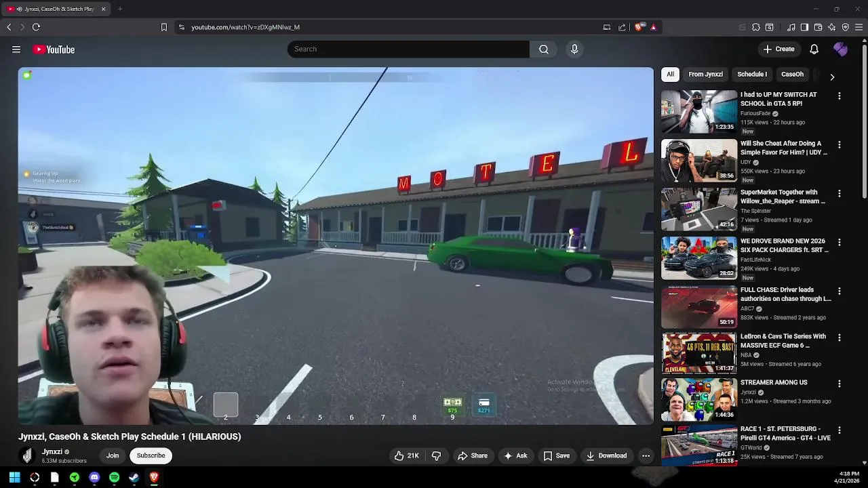This screenshot has width=868, height=488.
Task: Select the From Jynxzi chip
Action: 705,75
